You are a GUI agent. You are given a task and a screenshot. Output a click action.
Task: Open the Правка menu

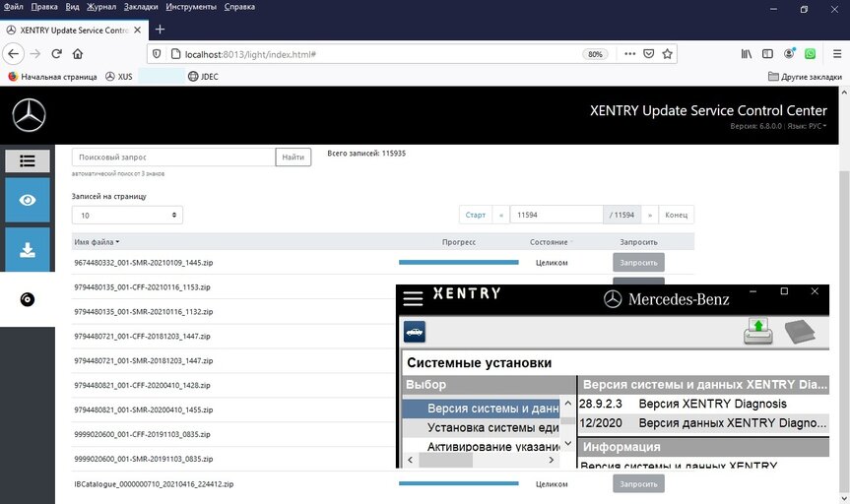pyautogui.click(x=44, y=7)
